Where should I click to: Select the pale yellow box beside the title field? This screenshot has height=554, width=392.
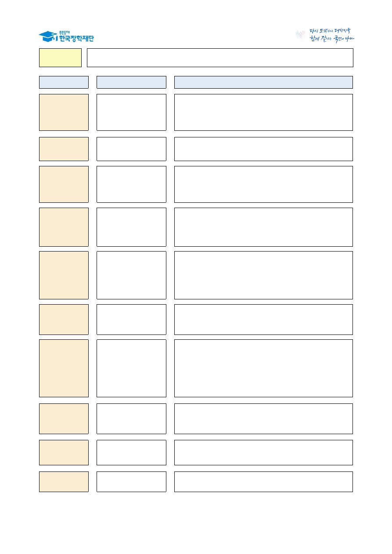pyautogui.click(x=60, y=58)
